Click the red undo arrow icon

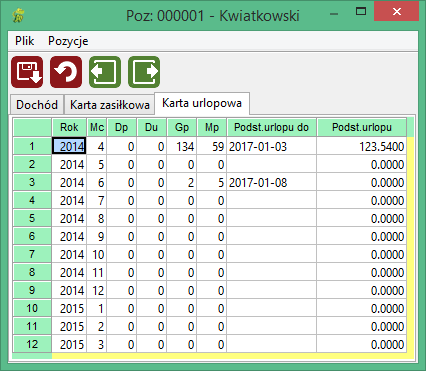(66, 72)
